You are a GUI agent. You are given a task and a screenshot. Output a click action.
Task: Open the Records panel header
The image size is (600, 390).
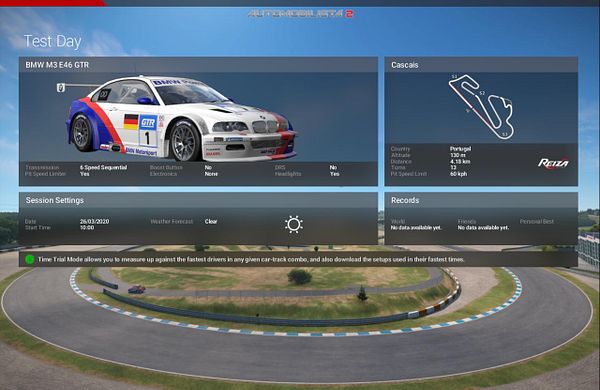[481, 200]
